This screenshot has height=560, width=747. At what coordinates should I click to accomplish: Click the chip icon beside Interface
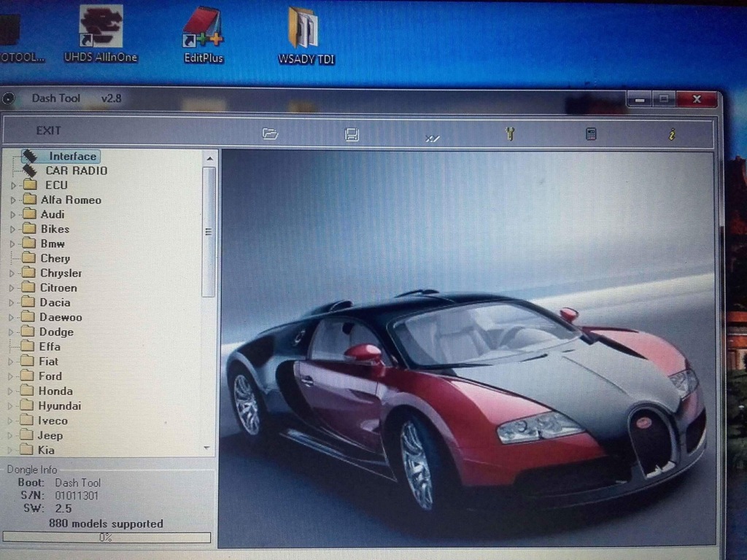click(x=29, y=156)
